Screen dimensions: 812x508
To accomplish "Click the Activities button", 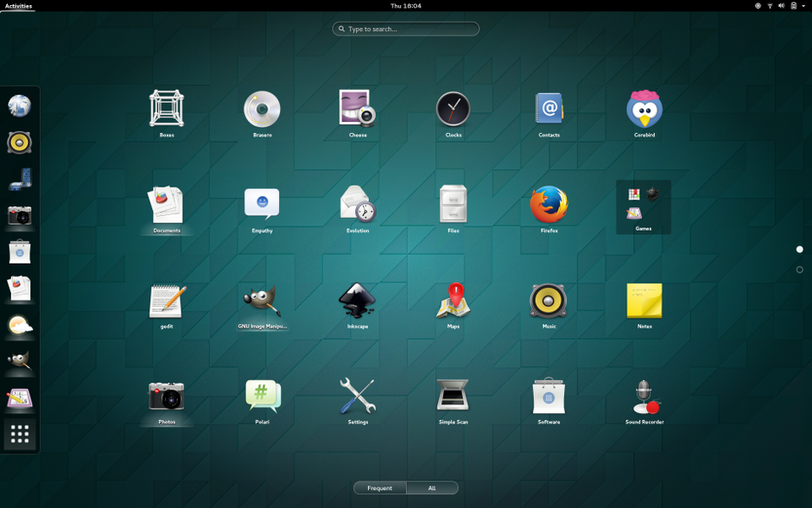I will pos(18,6).
